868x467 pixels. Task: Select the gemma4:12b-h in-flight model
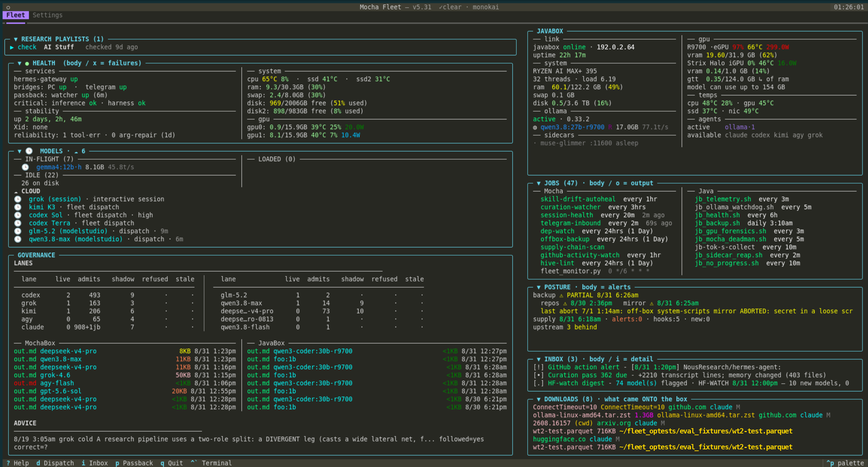(x=59, y=167)
